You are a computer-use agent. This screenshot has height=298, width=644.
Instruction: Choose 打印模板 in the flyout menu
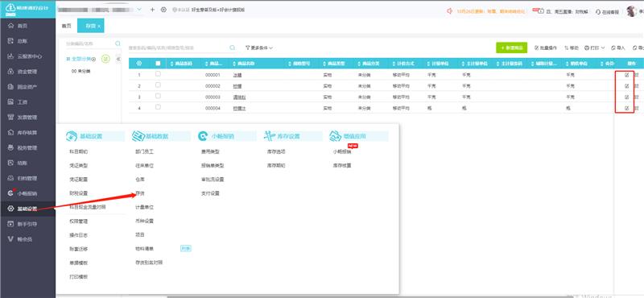[x=78, y=276]
